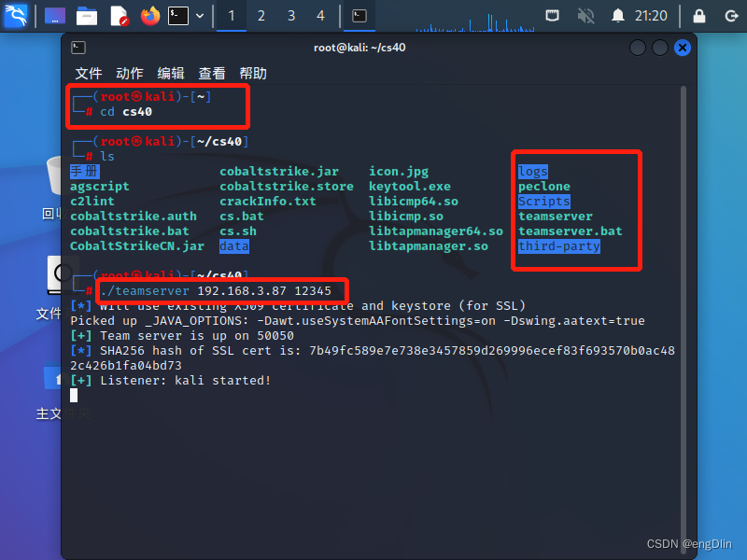
Task: Click the cs.bat file name
Action: pyautogui.click(x=242, y=217)
